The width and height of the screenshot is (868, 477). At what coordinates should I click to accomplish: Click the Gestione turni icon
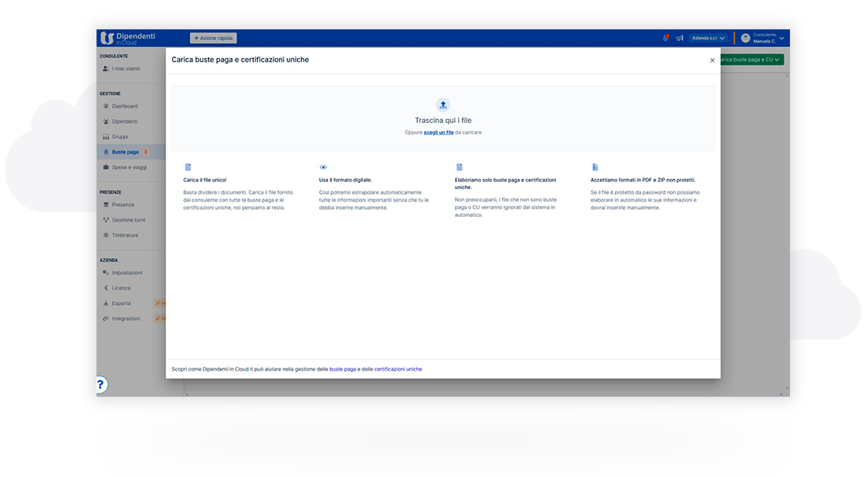tap(106, 220)
